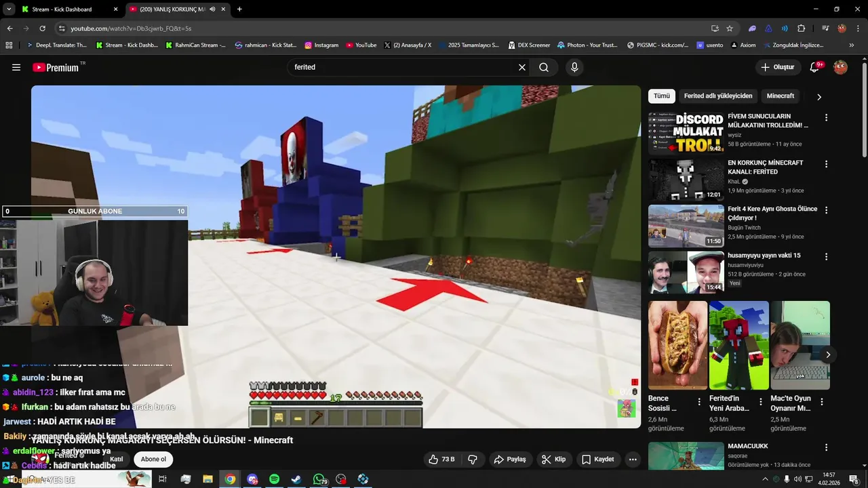Open Chrome apps grid in bookmarks bar
The width and height of the screenshot is (868, 488).
(9, 45)
